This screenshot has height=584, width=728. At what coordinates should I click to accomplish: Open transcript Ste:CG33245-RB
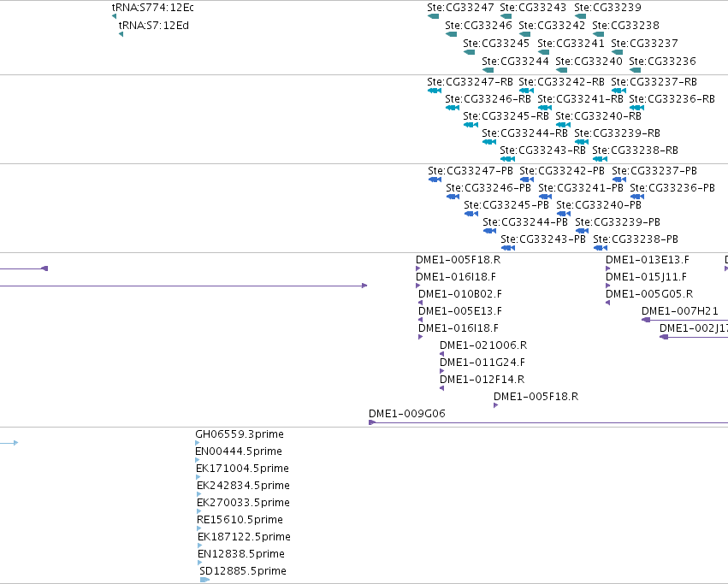(x=506, y=116)
